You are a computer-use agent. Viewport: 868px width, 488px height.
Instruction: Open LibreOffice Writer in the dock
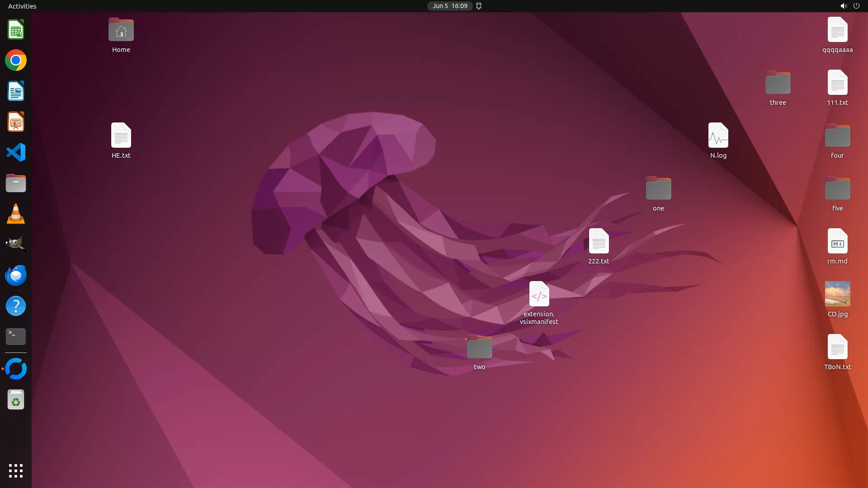[x=16, y=91]
